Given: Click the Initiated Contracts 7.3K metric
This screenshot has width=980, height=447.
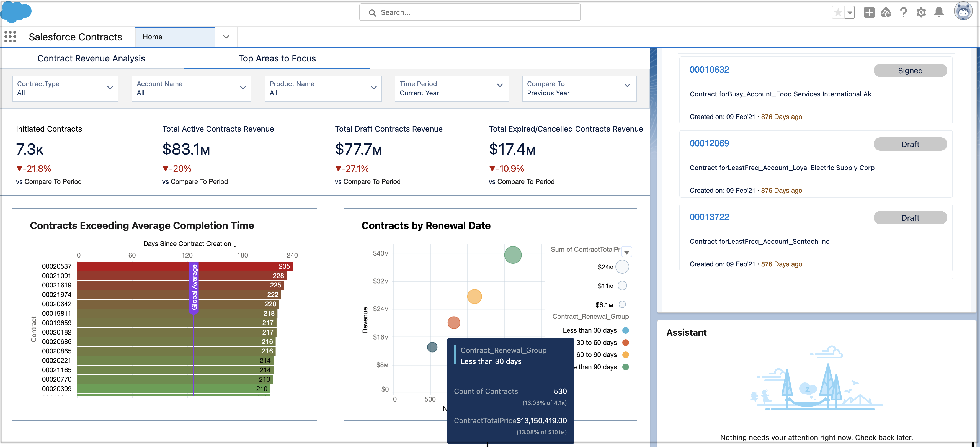Looking at the screenshot, I should (30, 149).
